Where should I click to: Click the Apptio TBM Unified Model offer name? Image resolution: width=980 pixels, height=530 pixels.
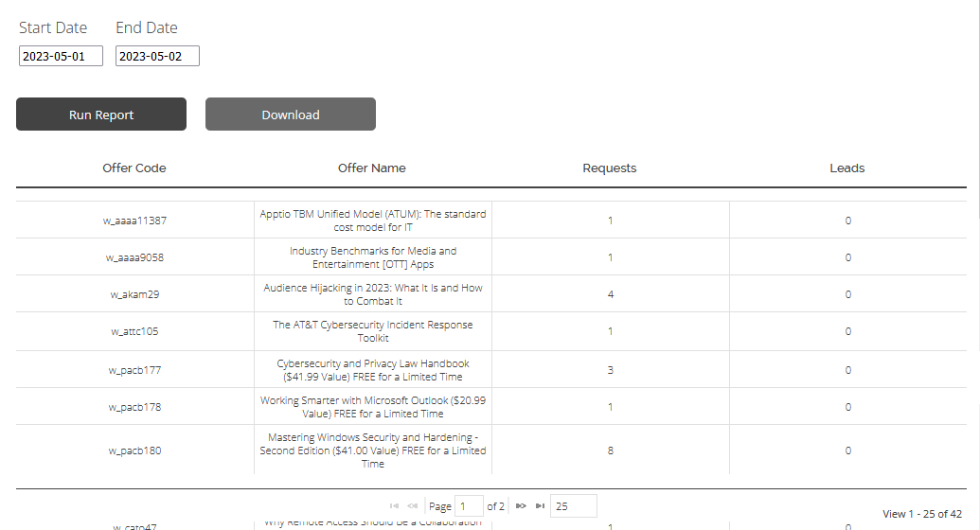coord(373,220)
